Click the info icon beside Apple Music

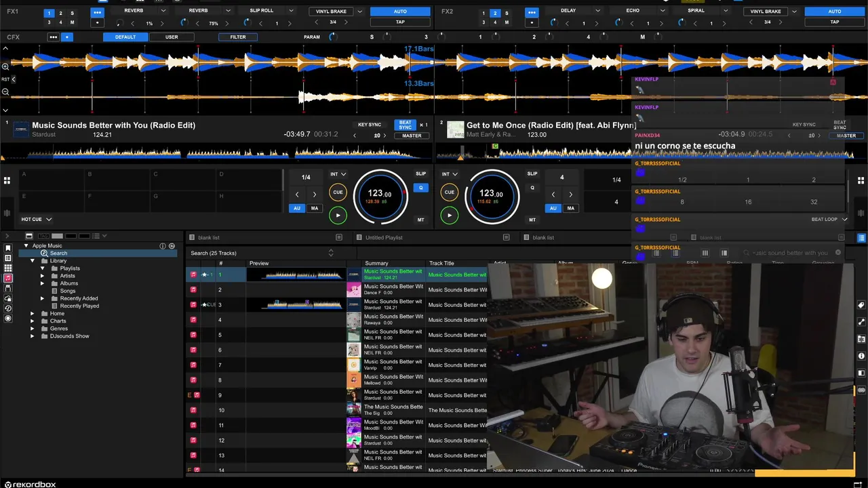click(x=163, y=245)
